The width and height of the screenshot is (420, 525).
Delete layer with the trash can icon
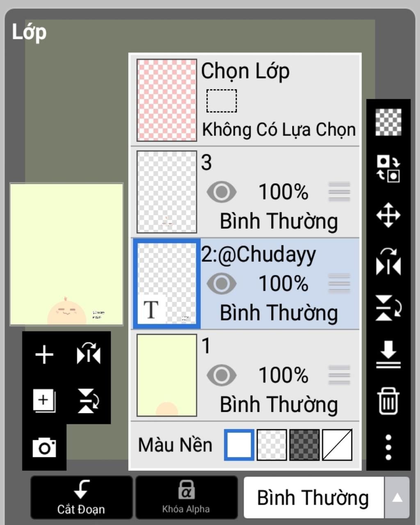388,401
